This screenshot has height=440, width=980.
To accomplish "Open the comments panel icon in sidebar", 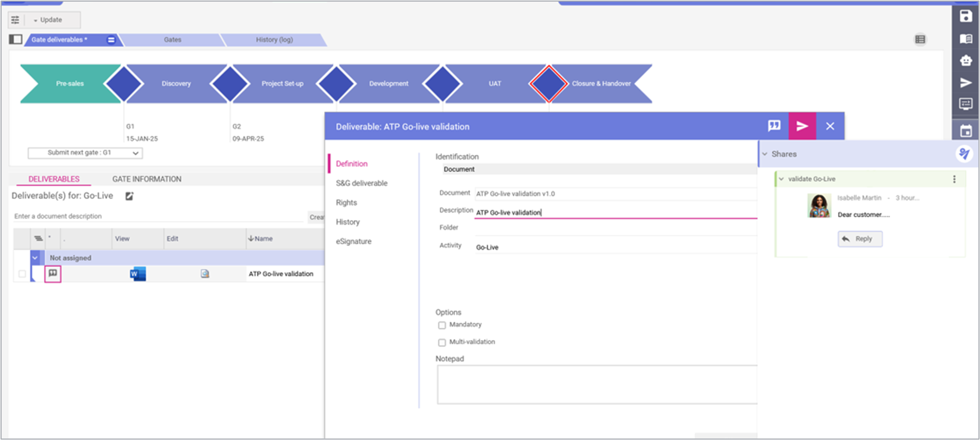I will [x=966, y=104].
